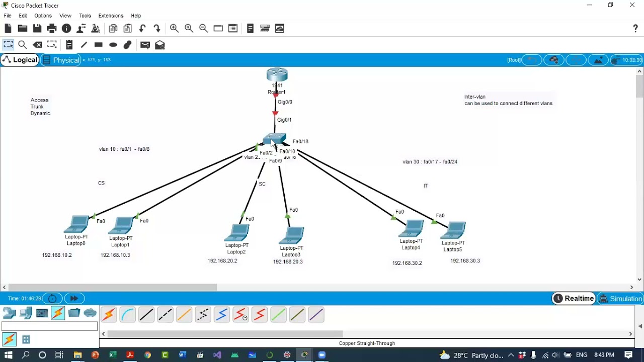
Task: Open the View menu
Action: (65, 16)
